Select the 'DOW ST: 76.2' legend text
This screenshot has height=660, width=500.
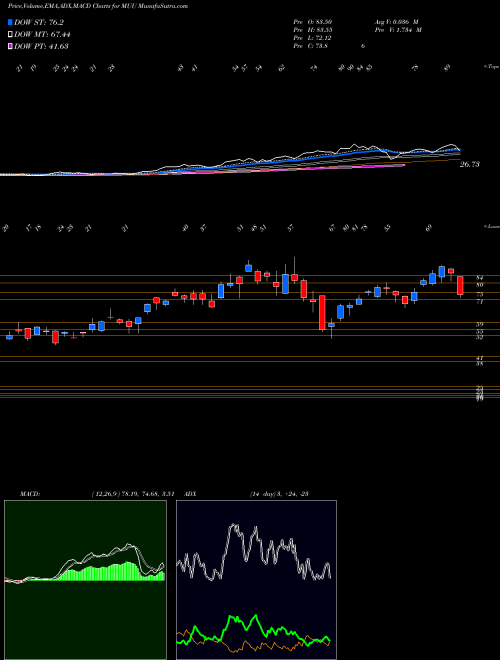[x=39, y=22]
